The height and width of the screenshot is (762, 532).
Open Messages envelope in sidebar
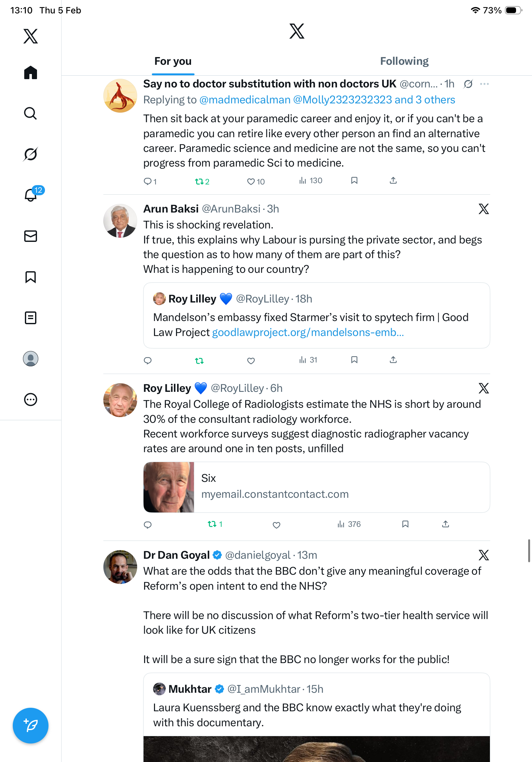point(31,236)
